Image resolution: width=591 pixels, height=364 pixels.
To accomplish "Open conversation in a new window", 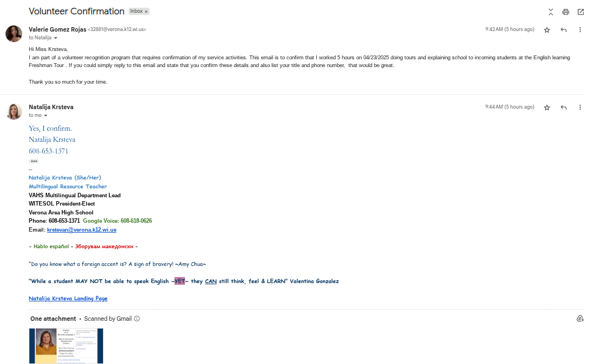I will (580, 12).
